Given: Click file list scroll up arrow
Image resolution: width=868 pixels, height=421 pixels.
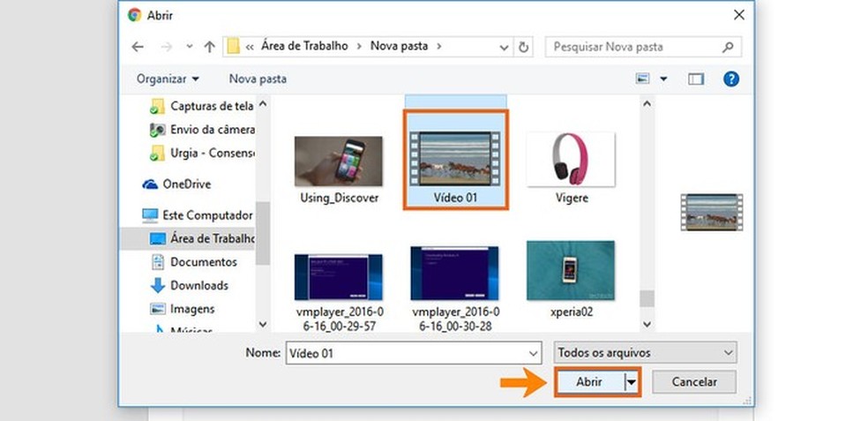Looking at the screenshot, I should pyautogui.click(x=647, y=103).
